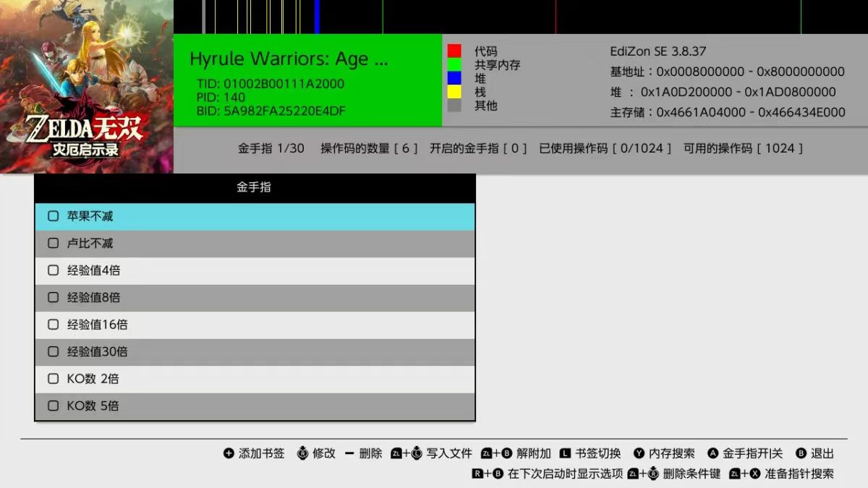Click the 在下次启动时显示选项 label
868x488 pixels.
point(566,474)
